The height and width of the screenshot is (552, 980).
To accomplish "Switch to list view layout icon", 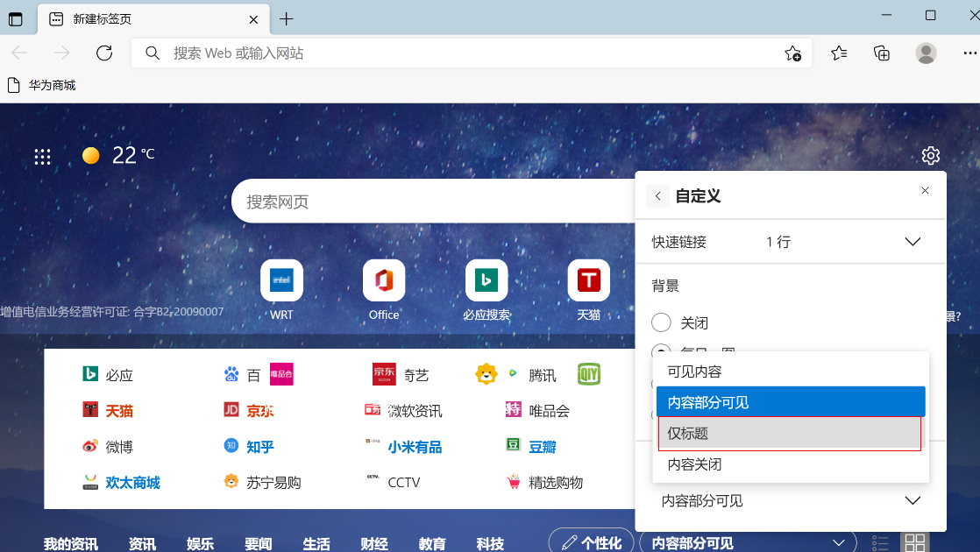I will pyautogui.click(x=881, y=542).
